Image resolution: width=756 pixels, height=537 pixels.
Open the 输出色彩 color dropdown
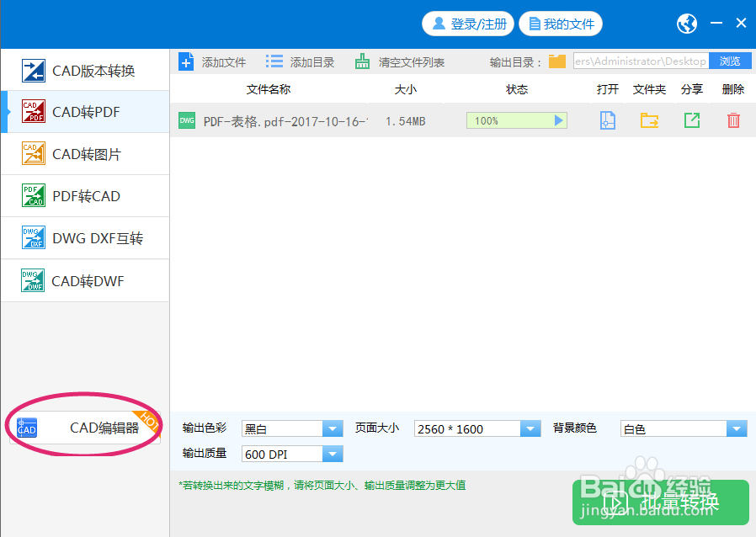click(333, 428)
